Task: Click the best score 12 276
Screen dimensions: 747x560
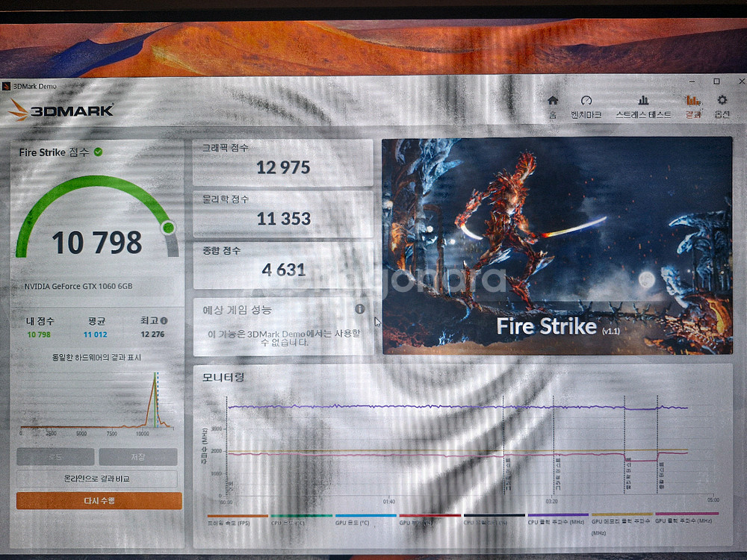Action: tap(152, 335)
